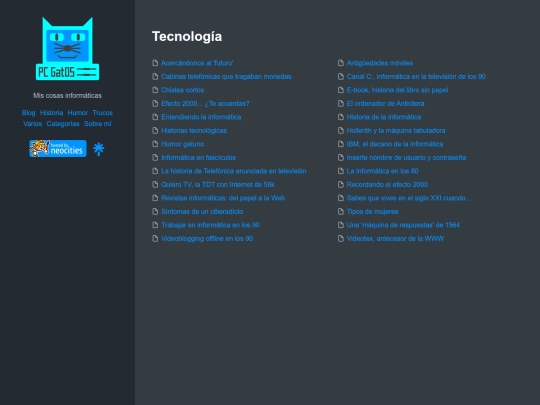Open La historia de Telefónica anunciada en televisión
Viewport: 540px width, 405px height.
pyautogui.click(x=234, y=171)
